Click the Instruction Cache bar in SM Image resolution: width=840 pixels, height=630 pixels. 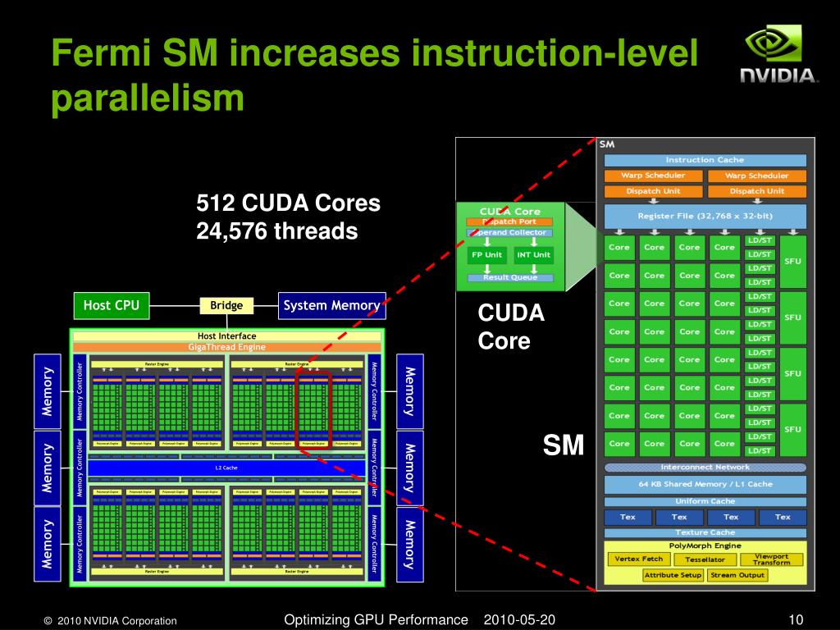point(705,160)
